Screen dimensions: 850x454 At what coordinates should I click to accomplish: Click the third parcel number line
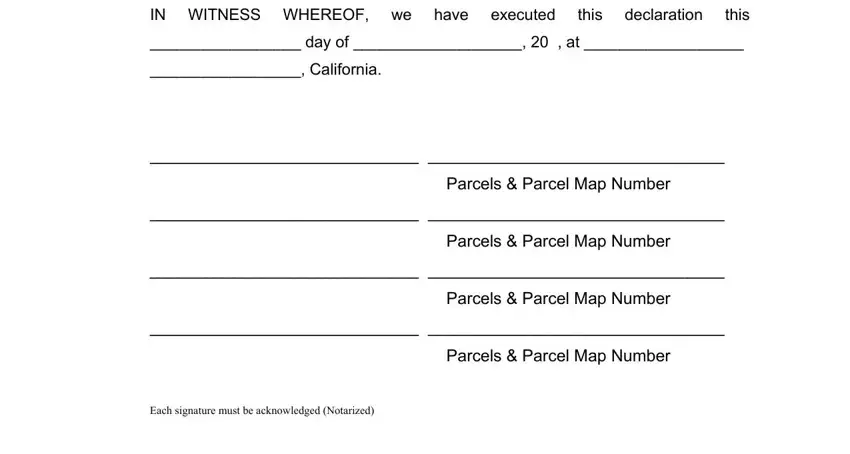tap(576, 276)
